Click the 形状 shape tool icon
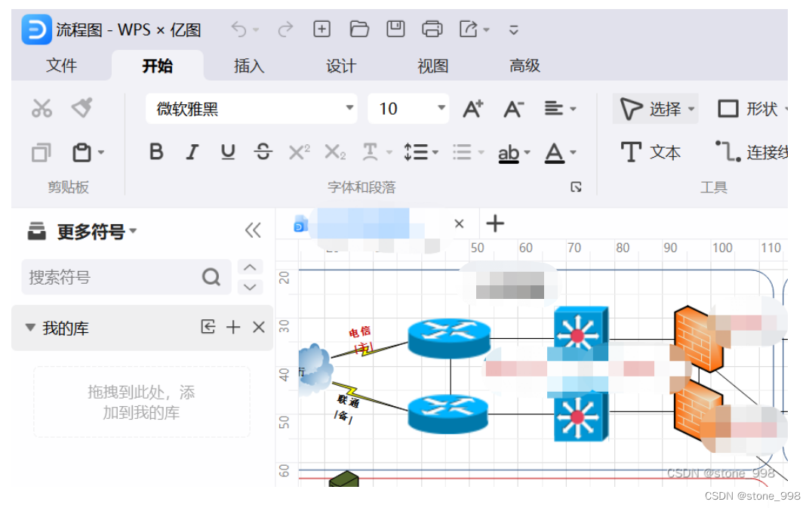The image size is (812, 508). (x=728, y=108)
